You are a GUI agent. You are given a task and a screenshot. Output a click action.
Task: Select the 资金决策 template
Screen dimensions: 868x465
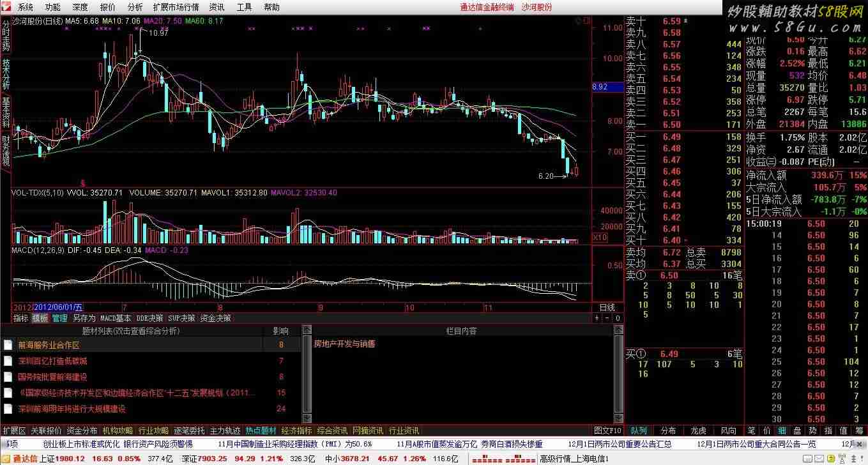coord(215,317)
